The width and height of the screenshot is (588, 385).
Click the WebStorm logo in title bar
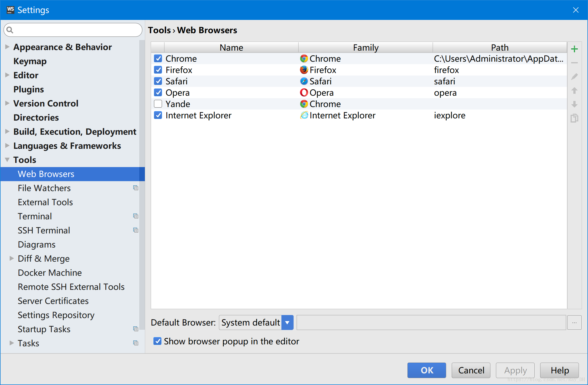click(x=10, y=10)
